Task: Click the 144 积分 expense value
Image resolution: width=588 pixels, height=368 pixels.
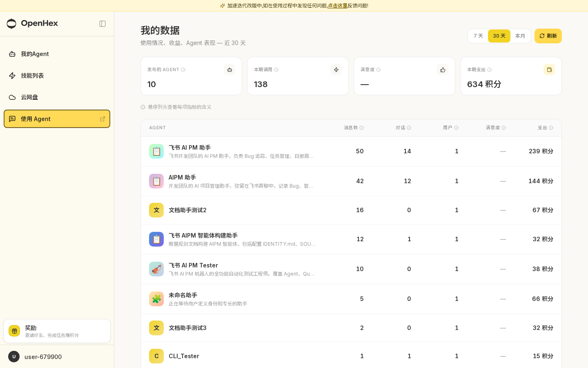Action: pyautogui.click(x=541, y=181)
